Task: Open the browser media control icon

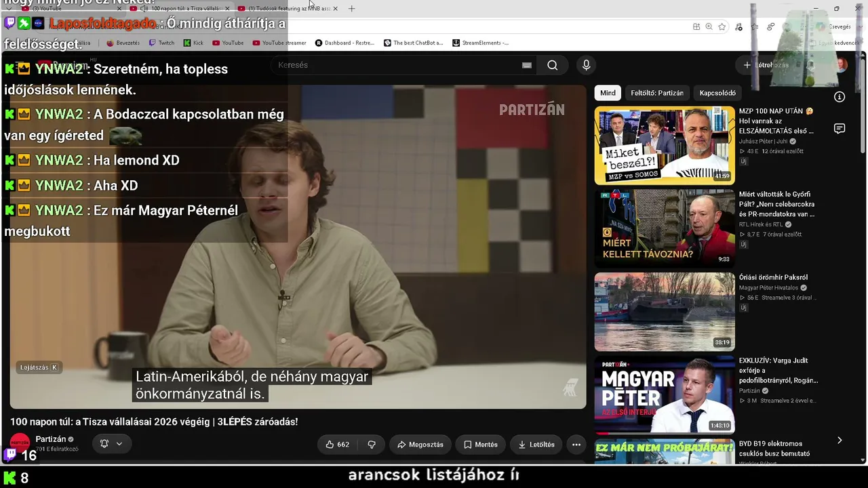Action: [738, 26]
